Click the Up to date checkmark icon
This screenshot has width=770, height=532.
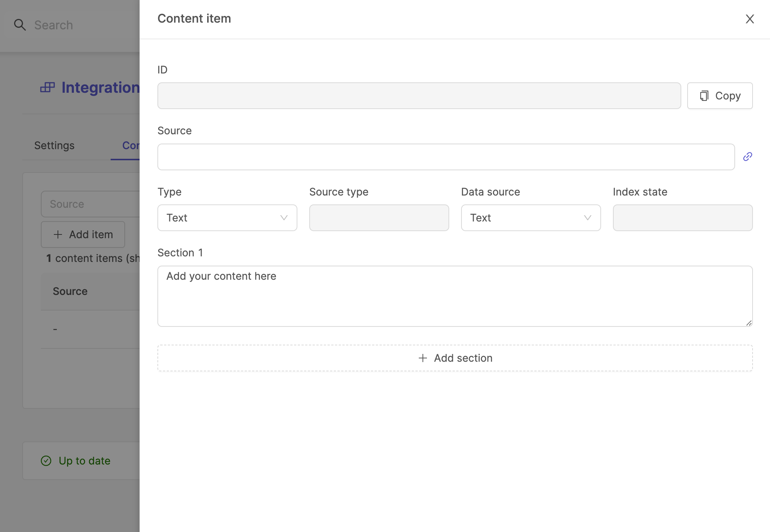click(46, 461)
